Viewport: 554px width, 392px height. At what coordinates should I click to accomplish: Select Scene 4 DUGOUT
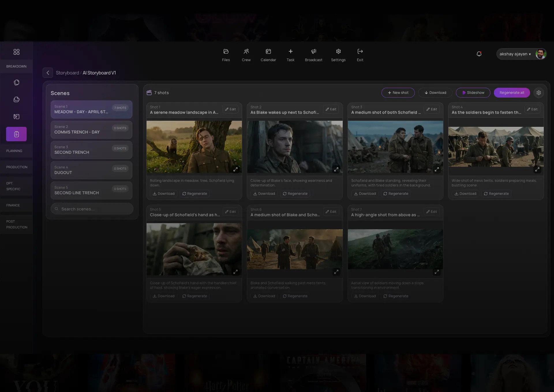pos(91,170)
